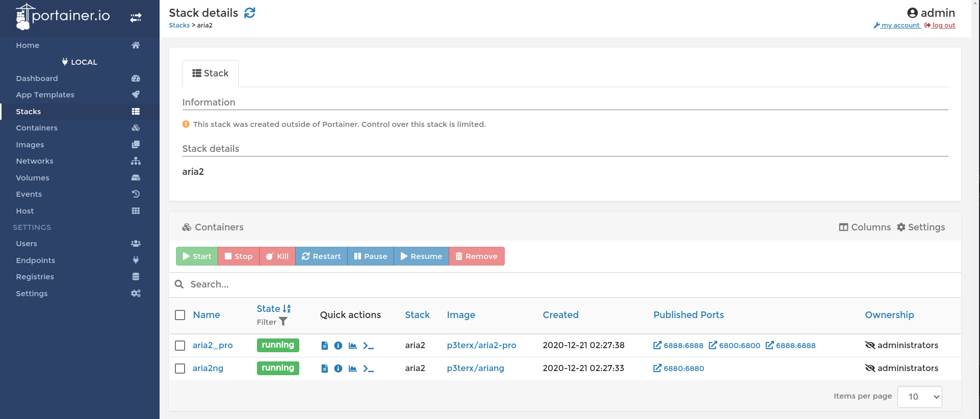Select the Stack tab
The width and height of the screenshot is (980, 419).
[x=210, y=73]
